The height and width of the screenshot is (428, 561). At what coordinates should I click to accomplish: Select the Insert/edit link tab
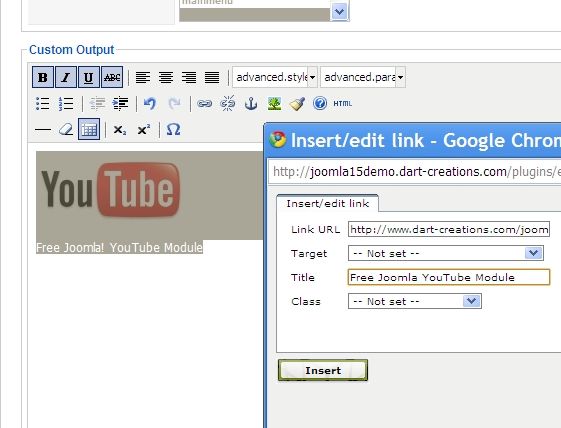coord(327,203)
